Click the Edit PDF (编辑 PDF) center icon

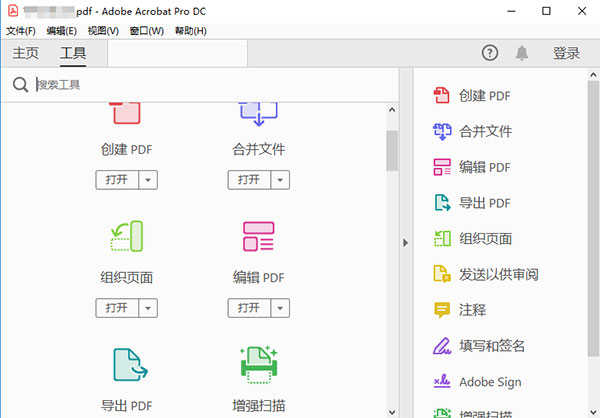pyautogui.click(x=258, y=236)
